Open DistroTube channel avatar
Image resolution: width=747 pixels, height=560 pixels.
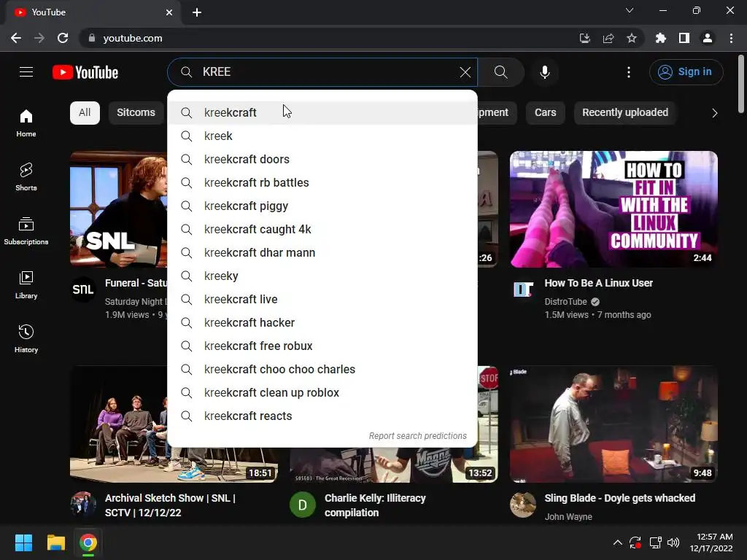(x=523, y=289)
